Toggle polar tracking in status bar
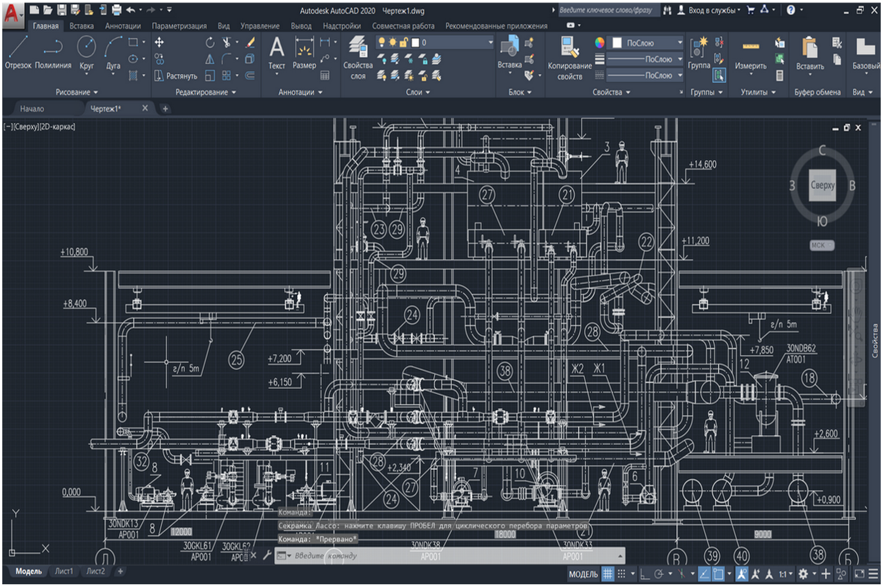This screenshot has width=883, height=588. coord(659,574)
